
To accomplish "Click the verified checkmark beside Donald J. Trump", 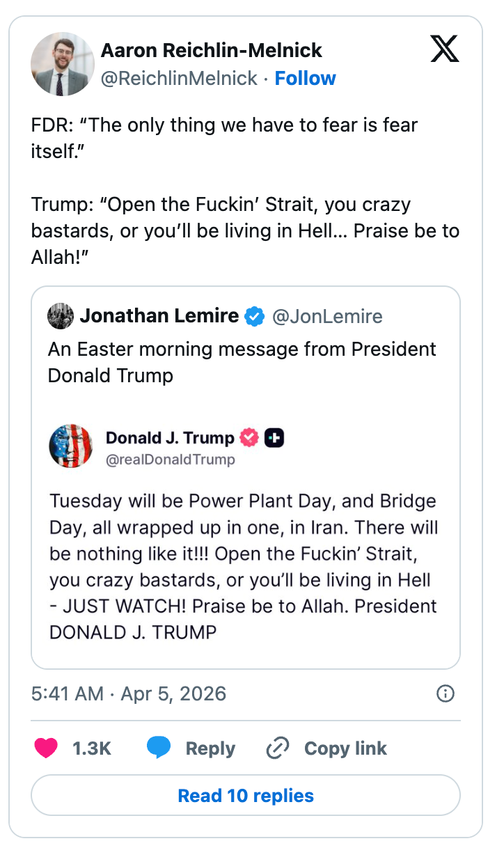I will tap(249, 438).
